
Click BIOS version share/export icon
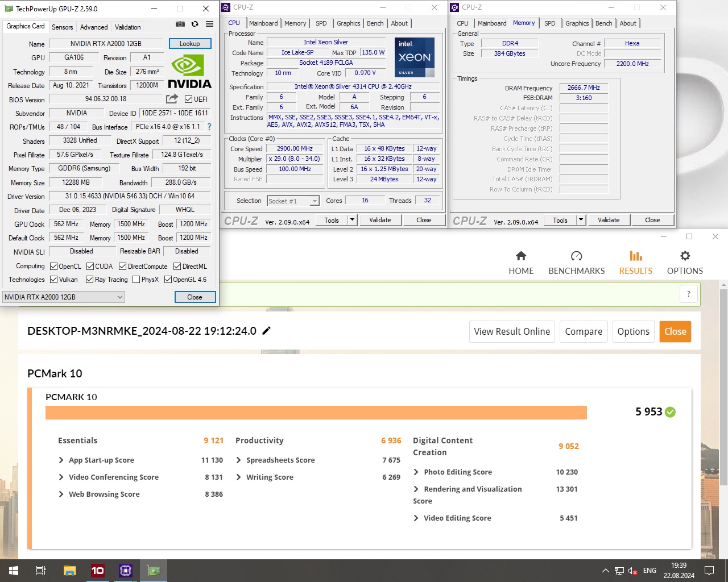point(172,99)
